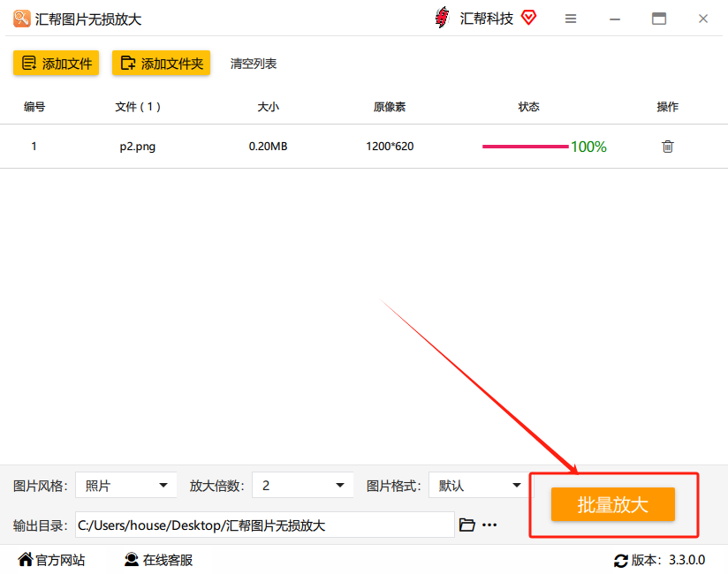Image resolution: width=728 pixels, height=574 pixels.
Task: Click the p2.png progress bar
Action: tap(525, 147)
